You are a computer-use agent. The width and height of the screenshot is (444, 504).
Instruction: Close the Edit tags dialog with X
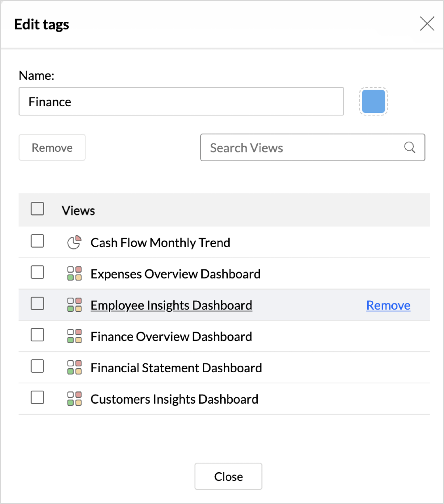point(427,24)
